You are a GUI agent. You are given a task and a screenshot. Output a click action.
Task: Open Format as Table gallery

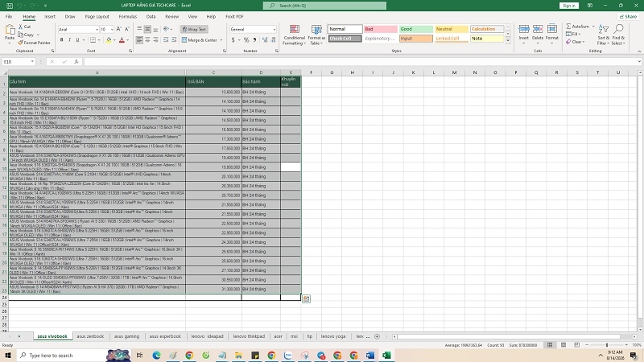coord(316,35)
